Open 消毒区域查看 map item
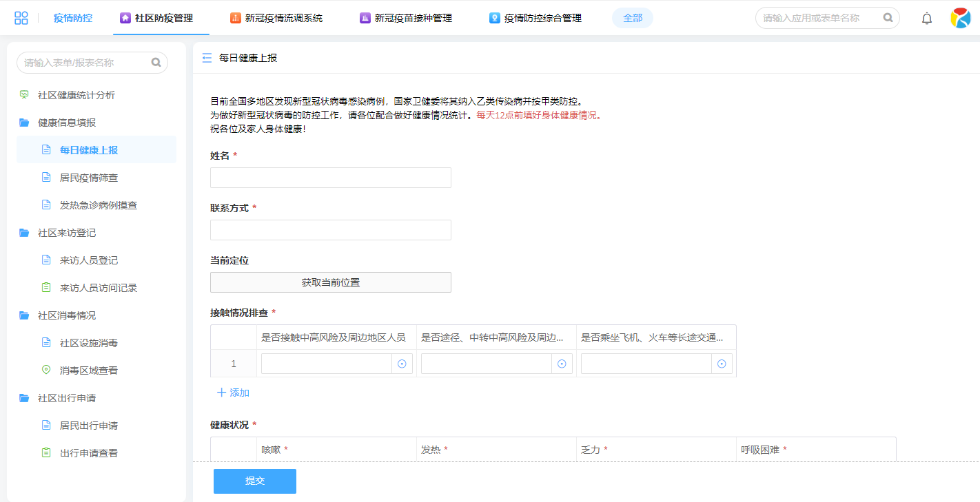 tap(88, 370)
